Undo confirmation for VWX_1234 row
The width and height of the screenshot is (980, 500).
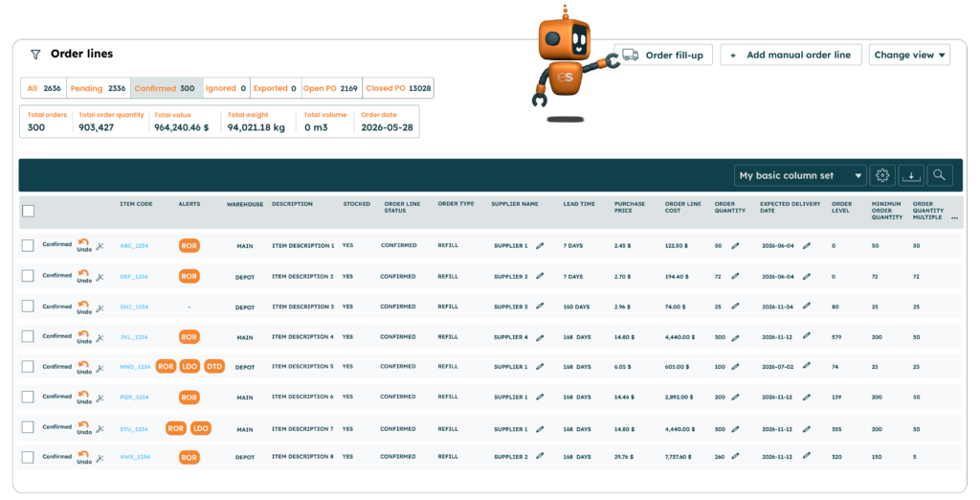coord(84,457)
